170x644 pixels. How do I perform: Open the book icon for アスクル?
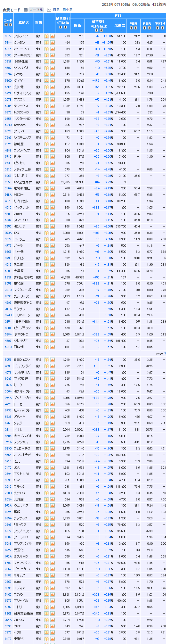47,100
